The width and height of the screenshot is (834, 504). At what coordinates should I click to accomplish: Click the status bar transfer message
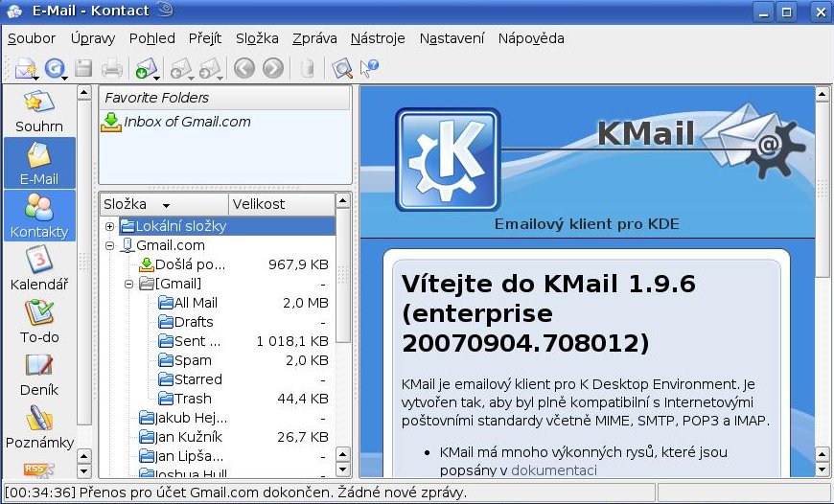[x=236, y=493]
